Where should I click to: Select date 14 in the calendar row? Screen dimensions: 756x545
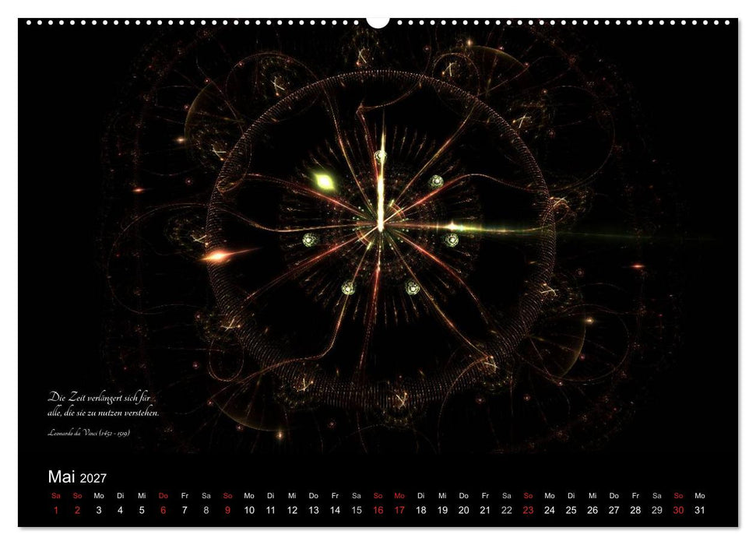[x=335, y=510]
